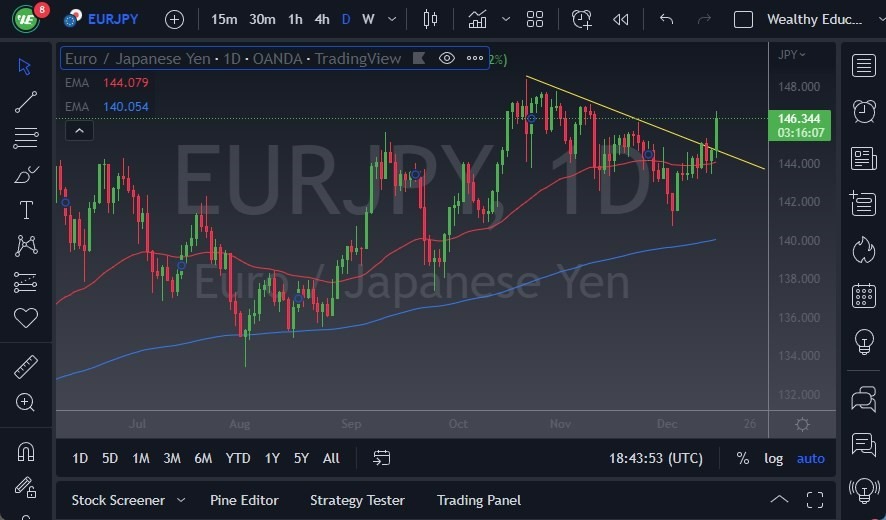Toggle percent scale mode
Image resolution: width=886 pixels, height=520 pixels.
click(x=742, y=458)
